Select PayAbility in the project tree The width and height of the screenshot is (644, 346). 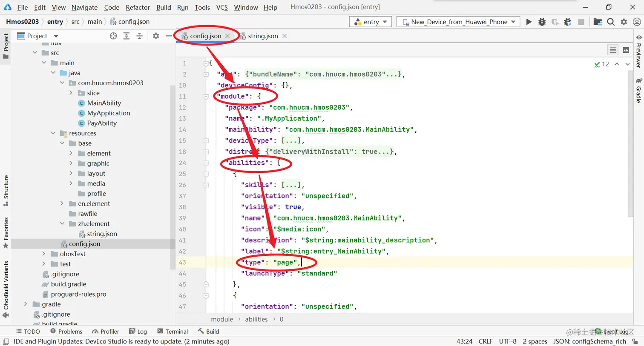pyautogui.click(x=102, y=123)
